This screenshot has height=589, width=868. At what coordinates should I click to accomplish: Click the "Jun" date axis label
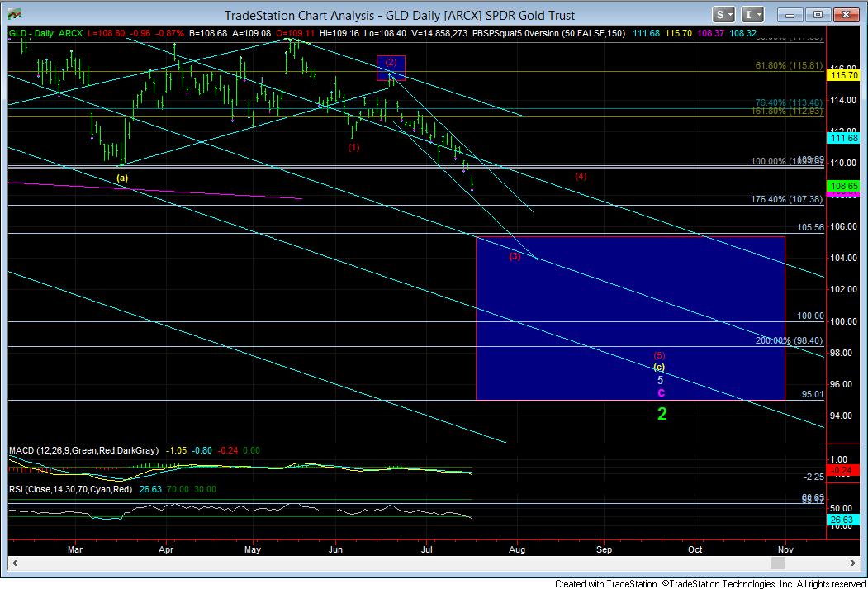tap(335, 549)
